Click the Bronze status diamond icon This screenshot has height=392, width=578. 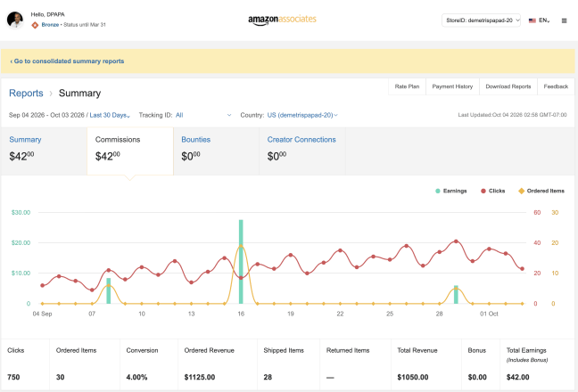pos(35,25)
